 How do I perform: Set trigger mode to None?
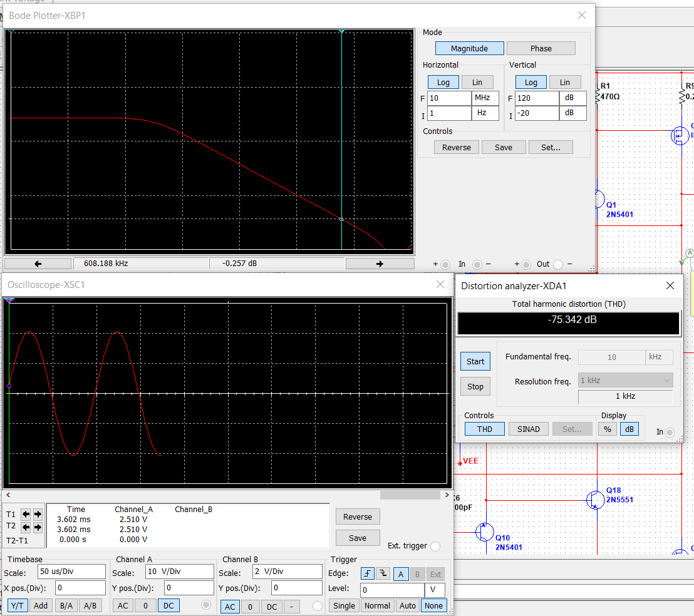[x=433, y=605]
